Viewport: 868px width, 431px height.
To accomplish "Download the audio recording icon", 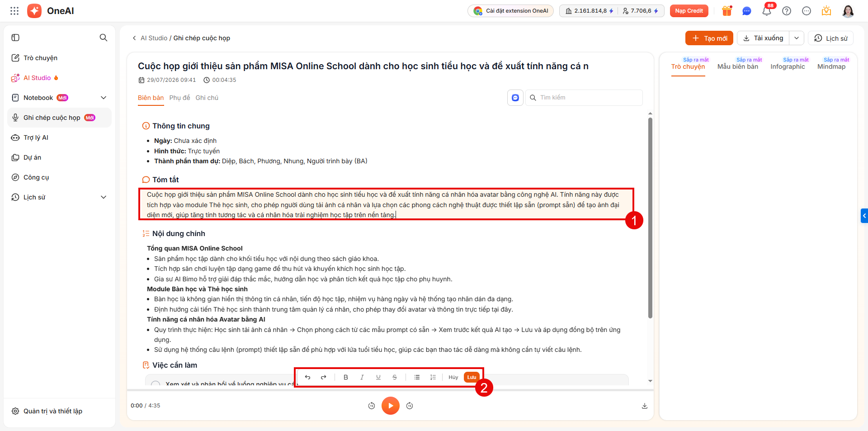I will coord(645,406).
